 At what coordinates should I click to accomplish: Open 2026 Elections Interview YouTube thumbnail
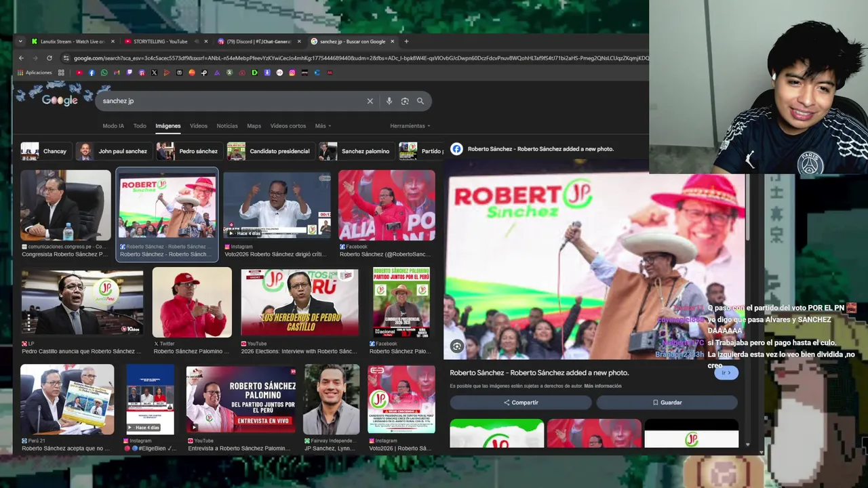[x=299, y=302]
